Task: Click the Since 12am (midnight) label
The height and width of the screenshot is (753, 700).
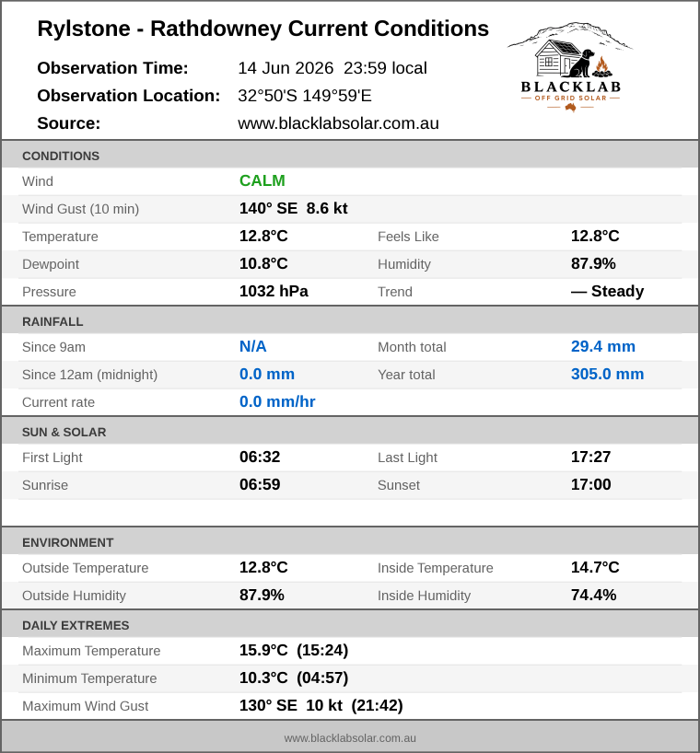Action: pyautogui.click(x=90, y=375)
